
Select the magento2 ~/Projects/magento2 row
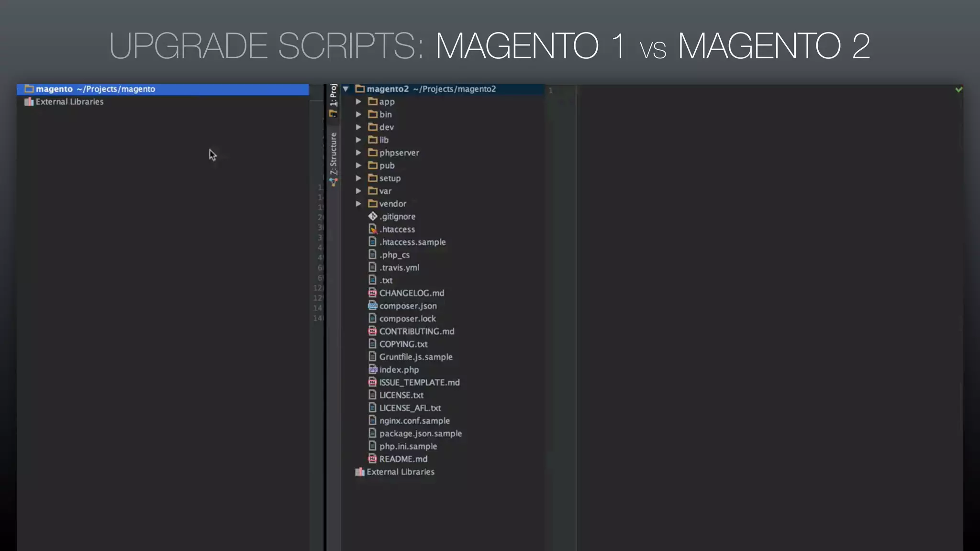pos(443,89)
